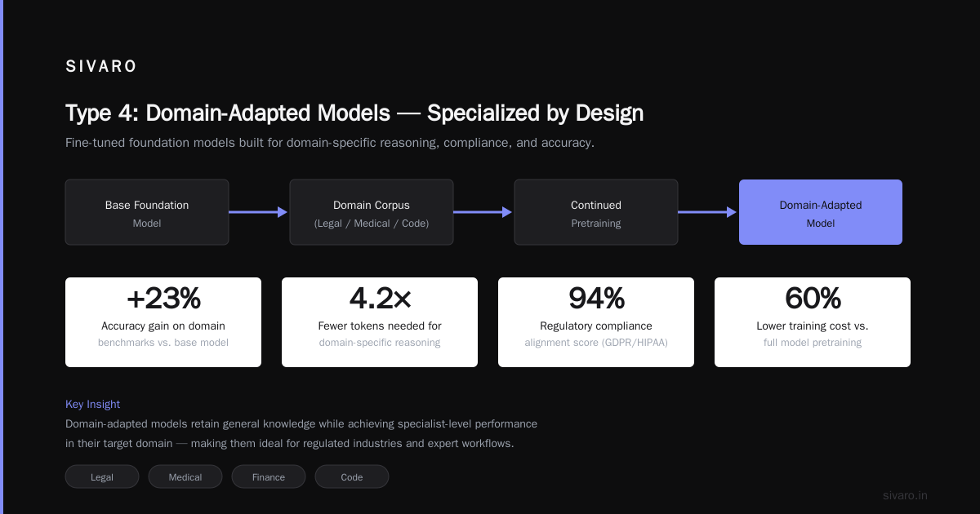Viewport: 980px width, 514px height.
Task: Select the Base Foundation Model box
Action: coord(147,212)
